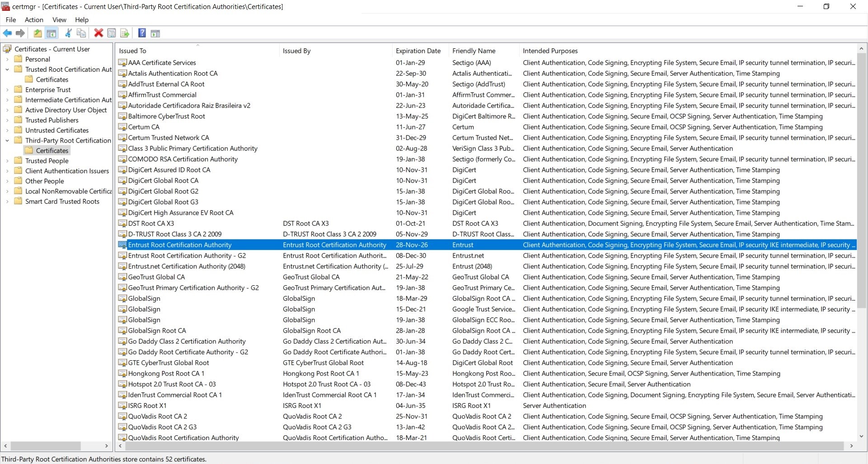The height and width of the screenshot is (464, 868).
Task: Click the Export List icon
Action: (x=125, y=33)
